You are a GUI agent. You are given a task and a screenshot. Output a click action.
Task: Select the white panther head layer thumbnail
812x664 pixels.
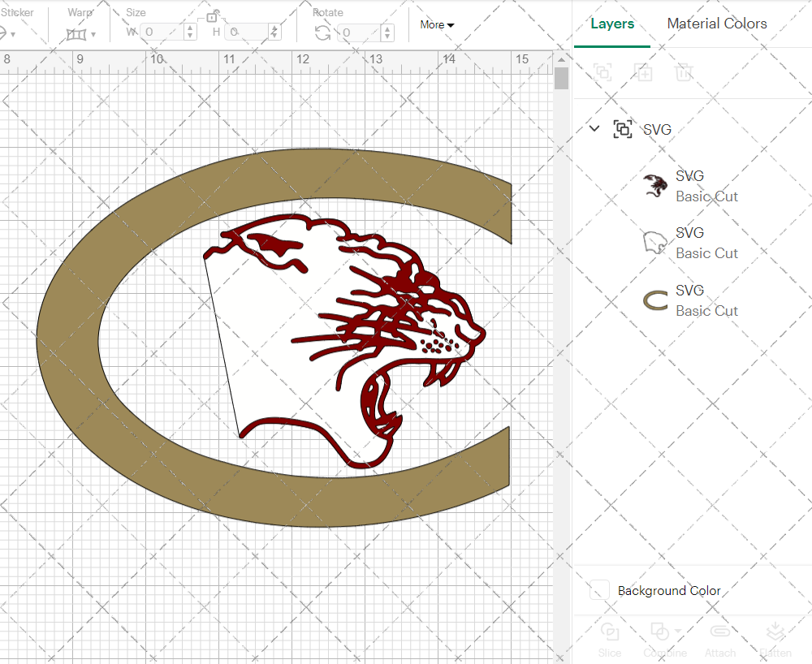655,243
